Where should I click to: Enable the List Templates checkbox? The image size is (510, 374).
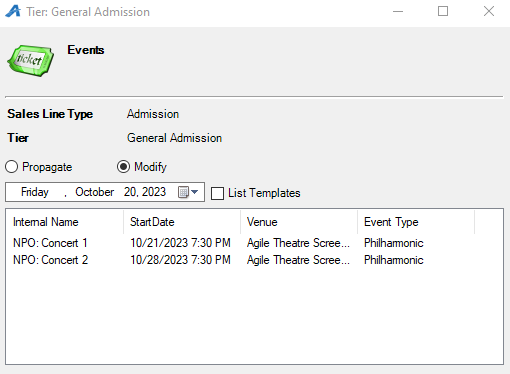(x=217, y=193)
